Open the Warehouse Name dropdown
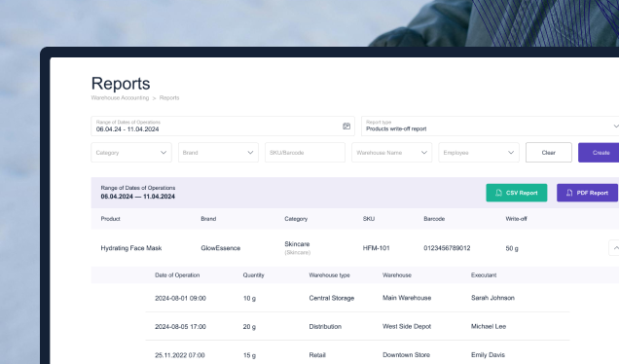The height and width of the screenshot is (364, 619). pyautogui.click(x=391, y=153)
